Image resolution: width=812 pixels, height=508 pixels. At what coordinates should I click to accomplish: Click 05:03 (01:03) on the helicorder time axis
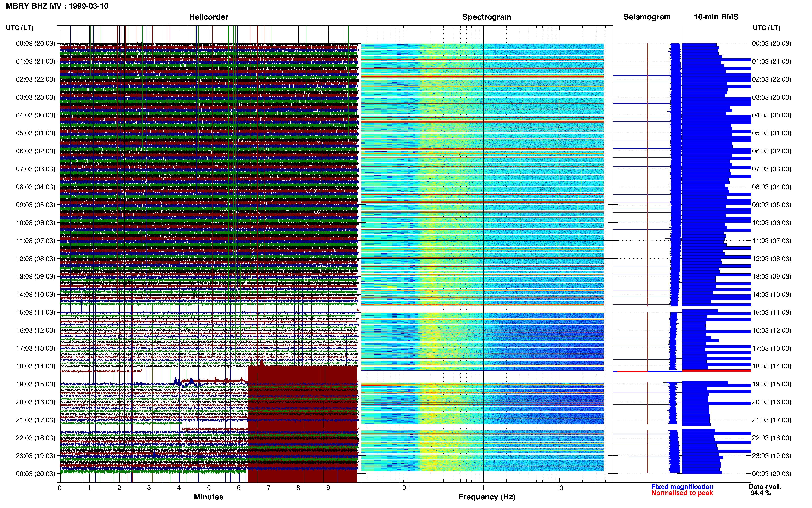click(x=35, y=133)
